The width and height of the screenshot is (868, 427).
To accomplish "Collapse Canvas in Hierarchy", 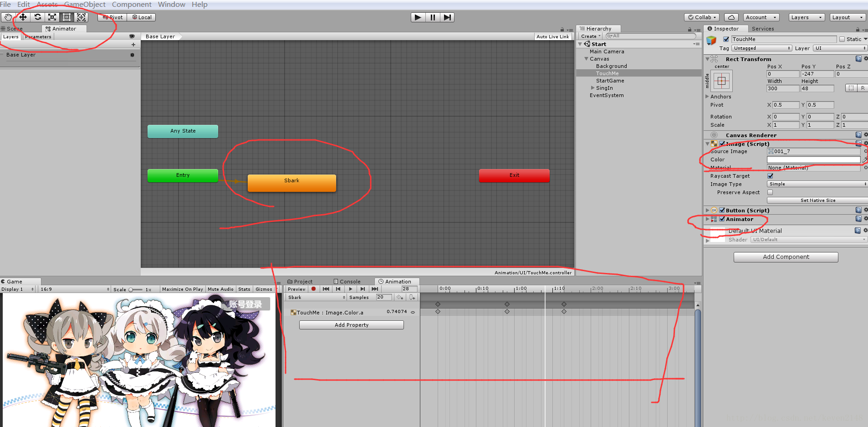I will (x=586, y=59).
